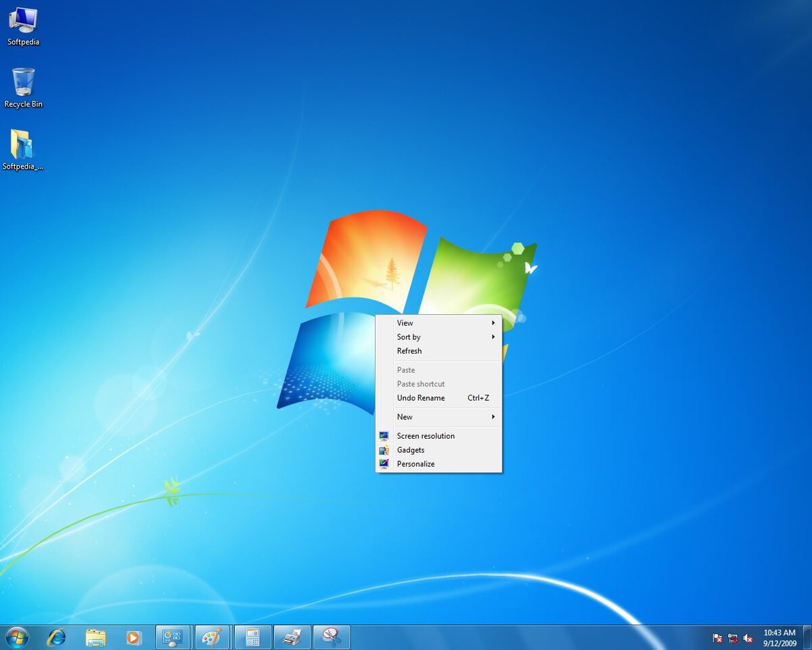Open the Control Panel taskbar button
The width and height of the screenshot is (812, 650).
[173, 637]
